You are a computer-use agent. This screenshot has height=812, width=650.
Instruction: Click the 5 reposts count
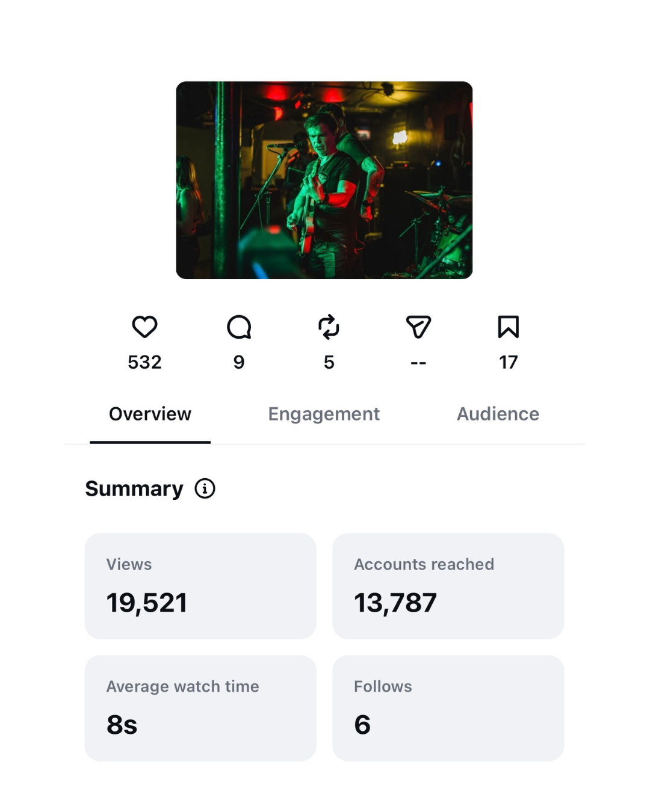329,362
